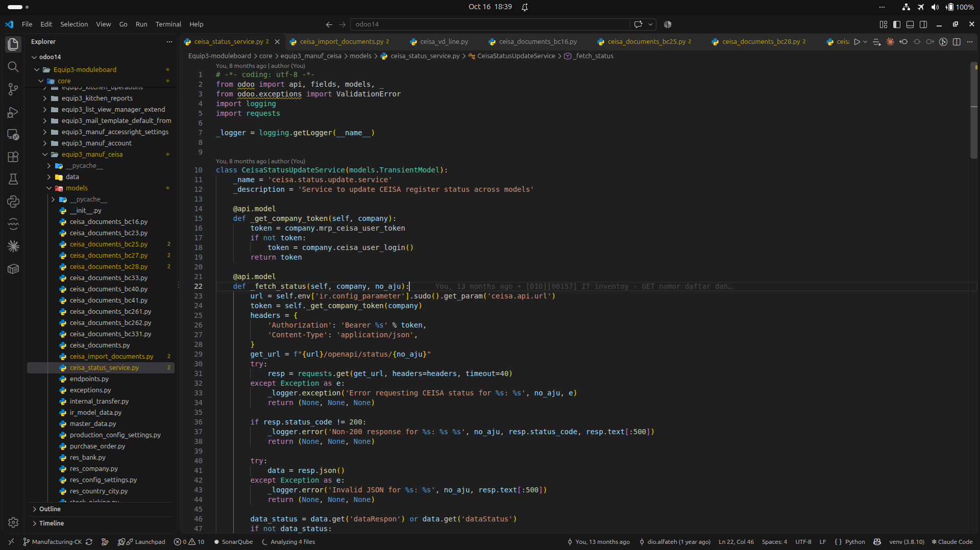Expand the Outline section

click(50, 509)
